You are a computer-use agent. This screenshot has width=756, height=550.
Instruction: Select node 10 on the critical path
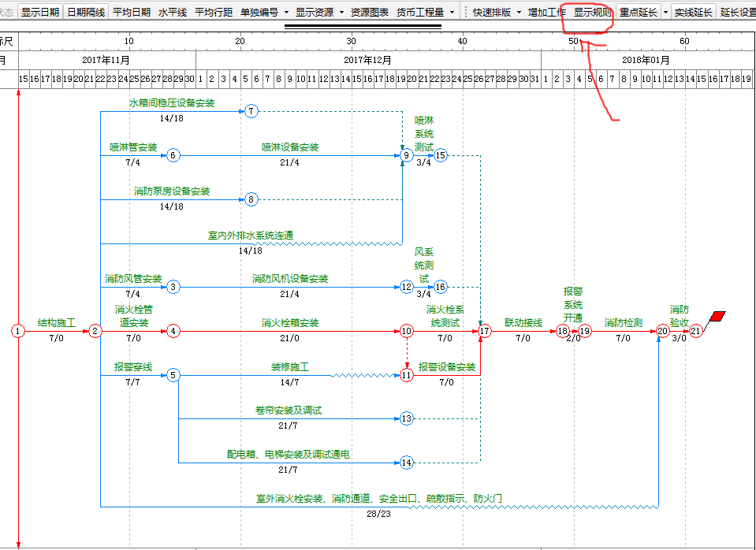[407, 331]
